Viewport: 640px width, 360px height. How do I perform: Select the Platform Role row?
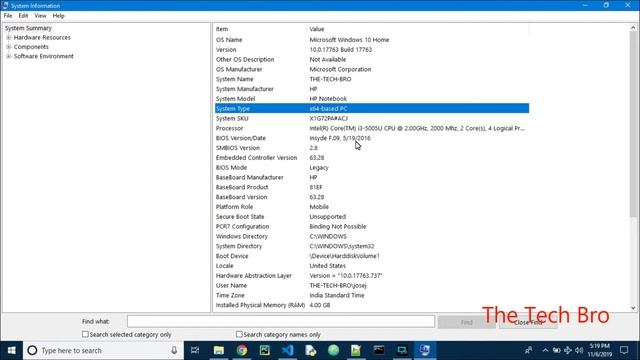372,207
